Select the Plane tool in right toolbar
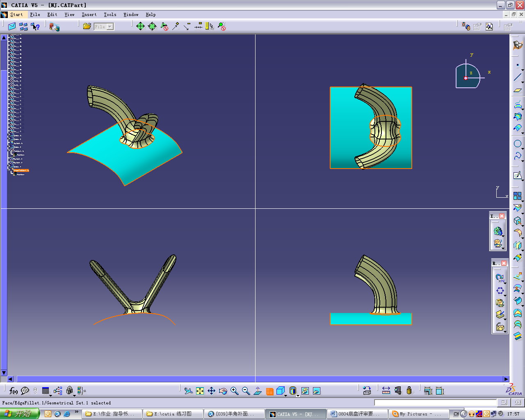The image size is (525, 420). coord(518,90)
